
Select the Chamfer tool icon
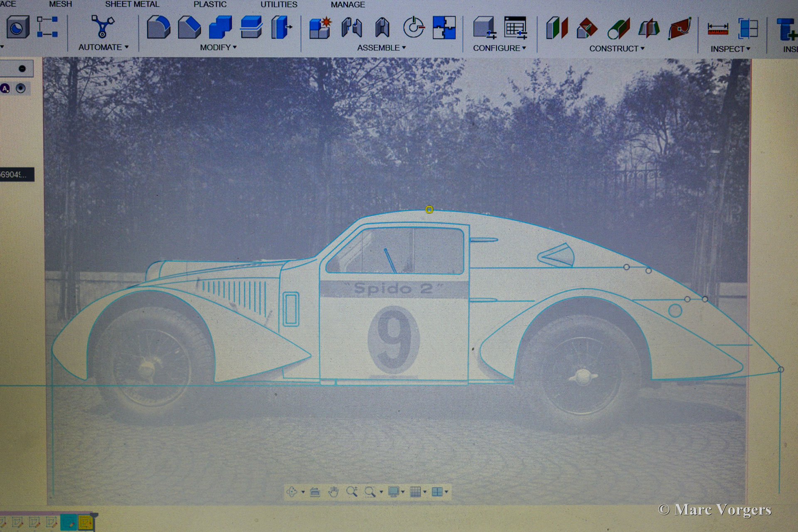[x=189, y=27]
